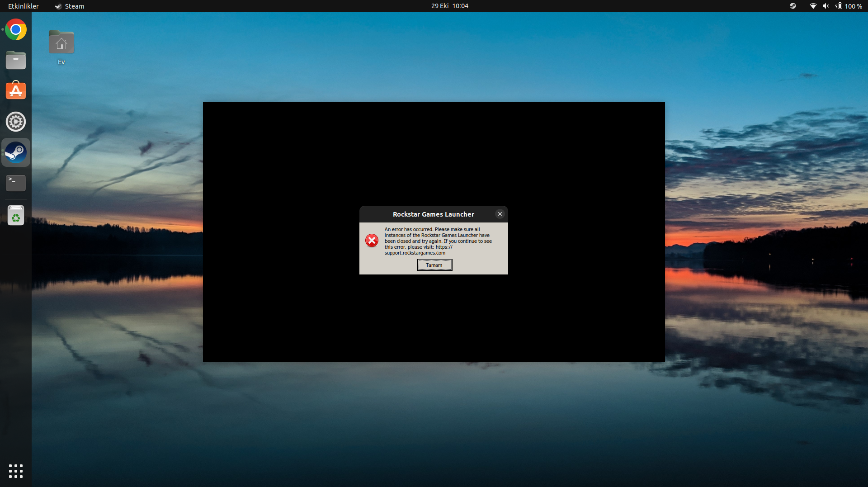Open the volume speaker indicator

[x=826, y=6]
